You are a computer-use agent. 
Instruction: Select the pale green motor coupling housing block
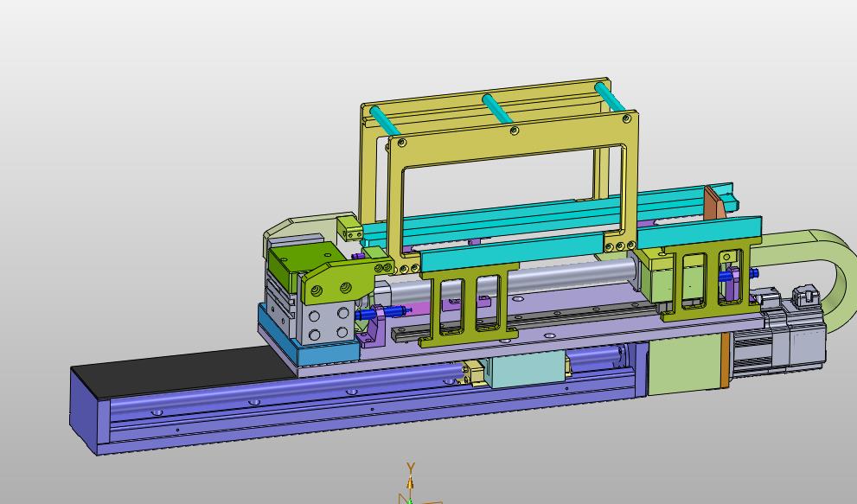[685, 364]
